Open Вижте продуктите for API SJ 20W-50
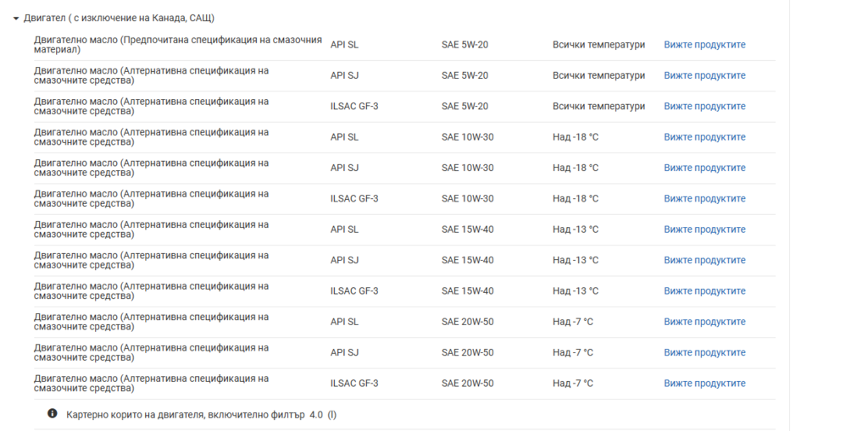Image resolution: width=868 pixels, height=431 pixels. pos(704,353)
